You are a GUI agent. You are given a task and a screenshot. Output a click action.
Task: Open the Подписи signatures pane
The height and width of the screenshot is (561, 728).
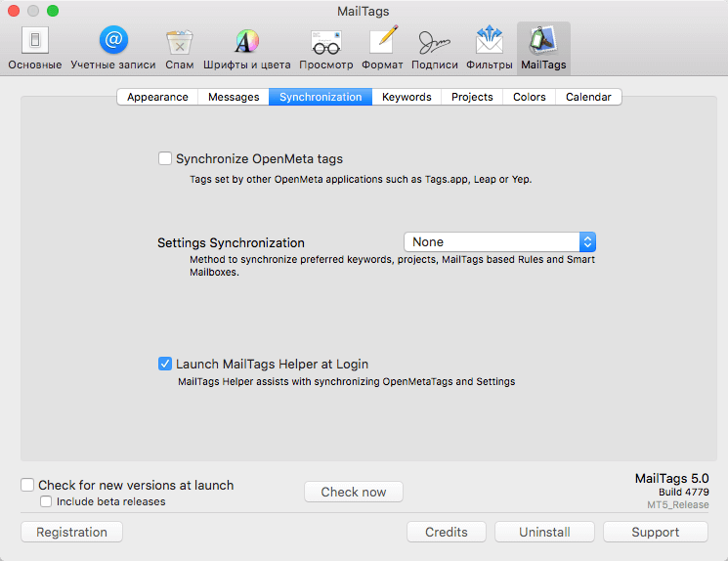coord(435,48)
